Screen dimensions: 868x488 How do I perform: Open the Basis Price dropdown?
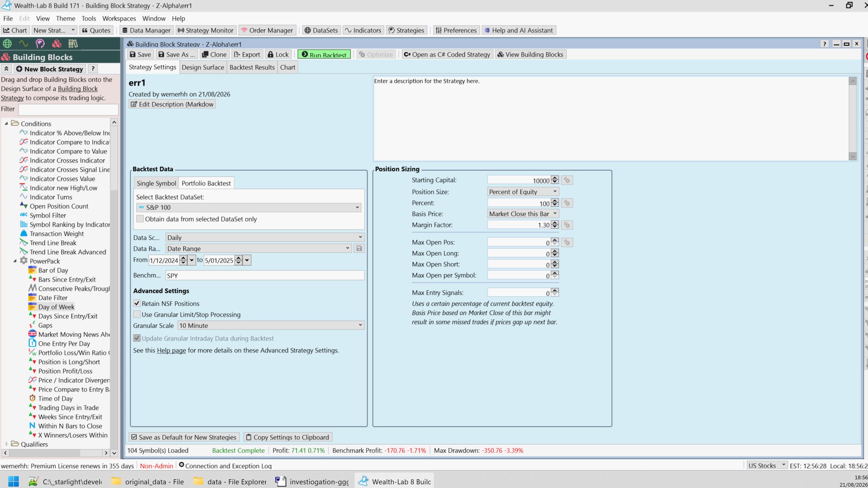point(523,214)
